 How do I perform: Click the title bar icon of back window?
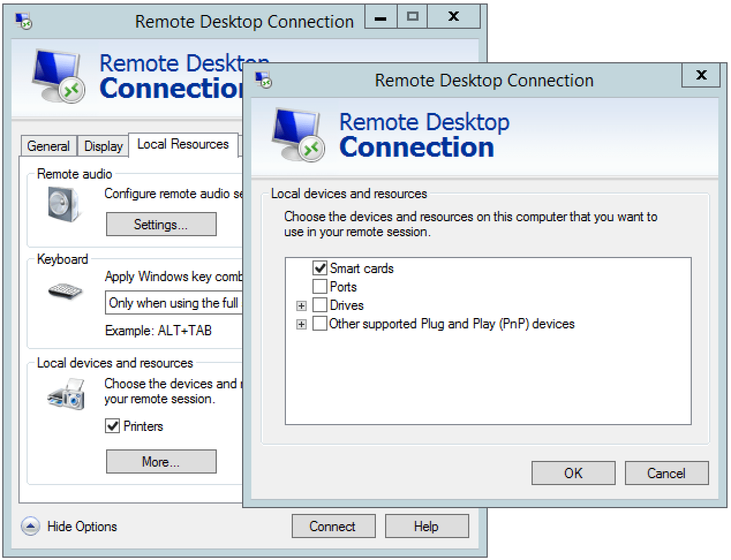click(24, 21)
